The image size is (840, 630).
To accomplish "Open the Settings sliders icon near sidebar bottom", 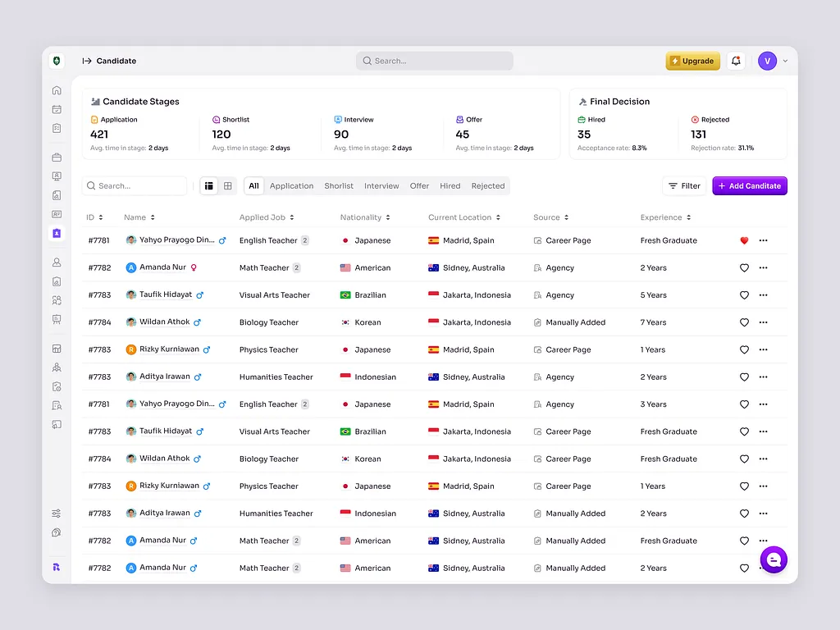I will tap(56, 513).
